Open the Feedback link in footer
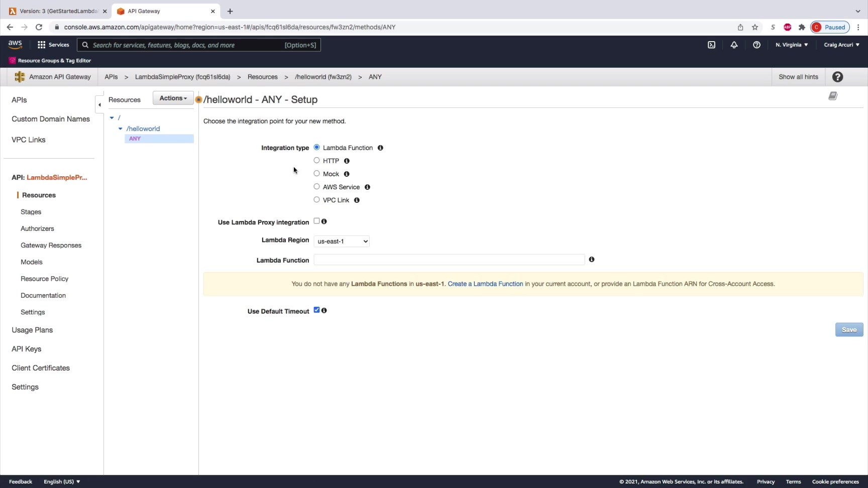868x488 pixels. [21, 481]
